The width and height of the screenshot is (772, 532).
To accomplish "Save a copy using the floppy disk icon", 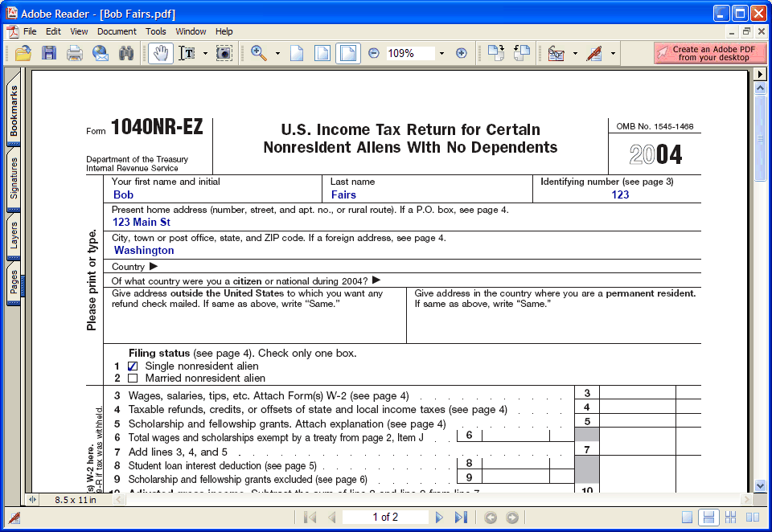I will (49, 53).
